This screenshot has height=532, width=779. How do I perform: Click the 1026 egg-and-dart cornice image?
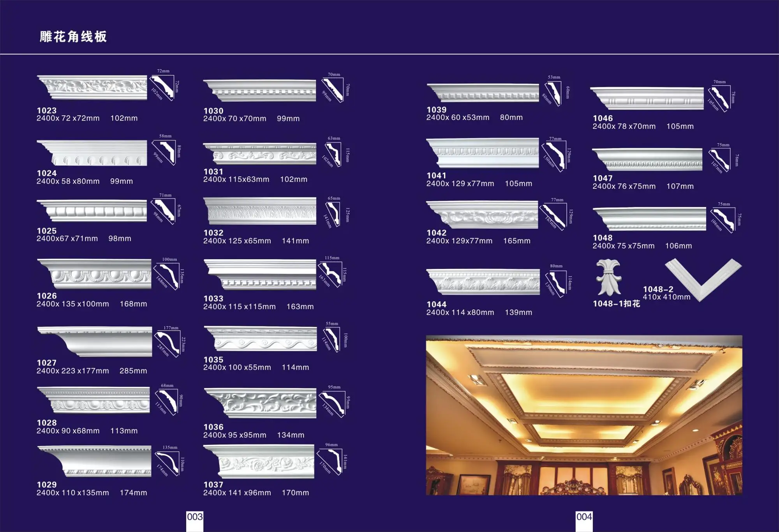click(x=95, y=274)
